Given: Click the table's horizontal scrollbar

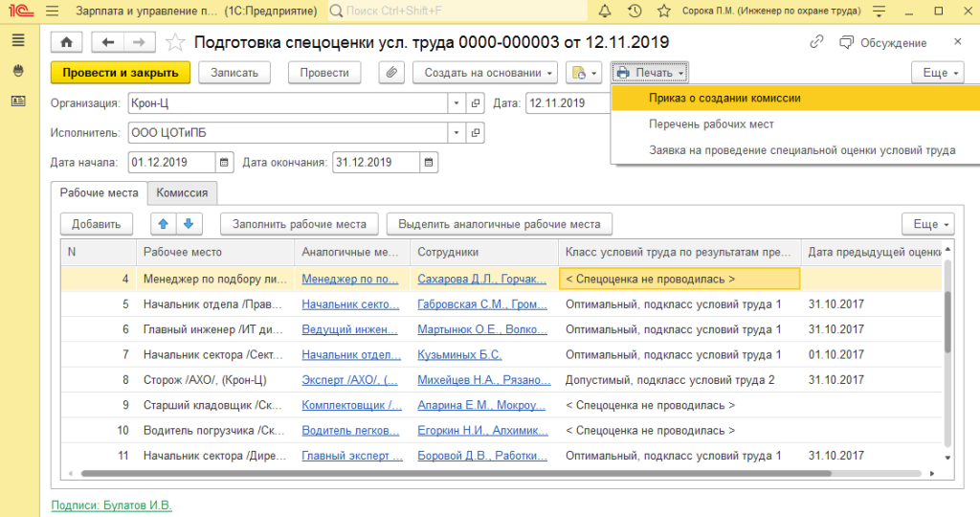Looking at the screenshot, I should point(479,473).
